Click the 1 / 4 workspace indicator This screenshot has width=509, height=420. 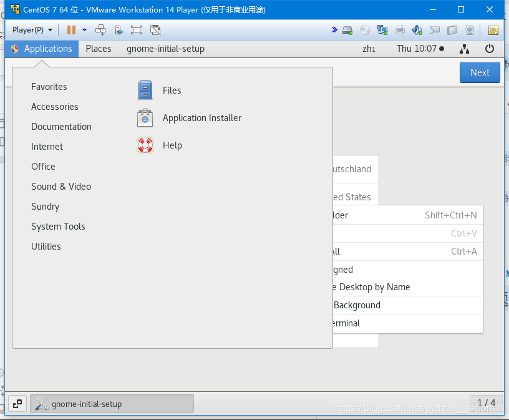coord(486,403)
